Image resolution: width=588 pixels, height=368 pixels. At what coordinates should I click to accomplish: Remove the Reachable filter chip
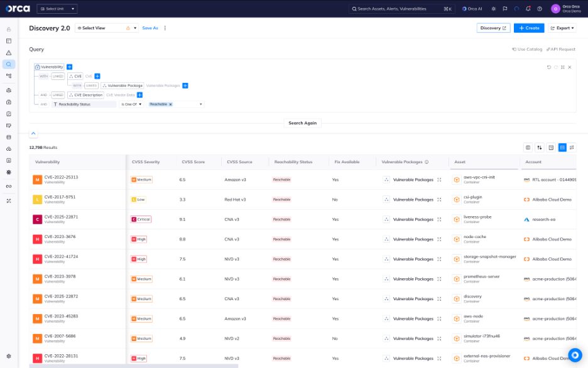coord(170,104)
